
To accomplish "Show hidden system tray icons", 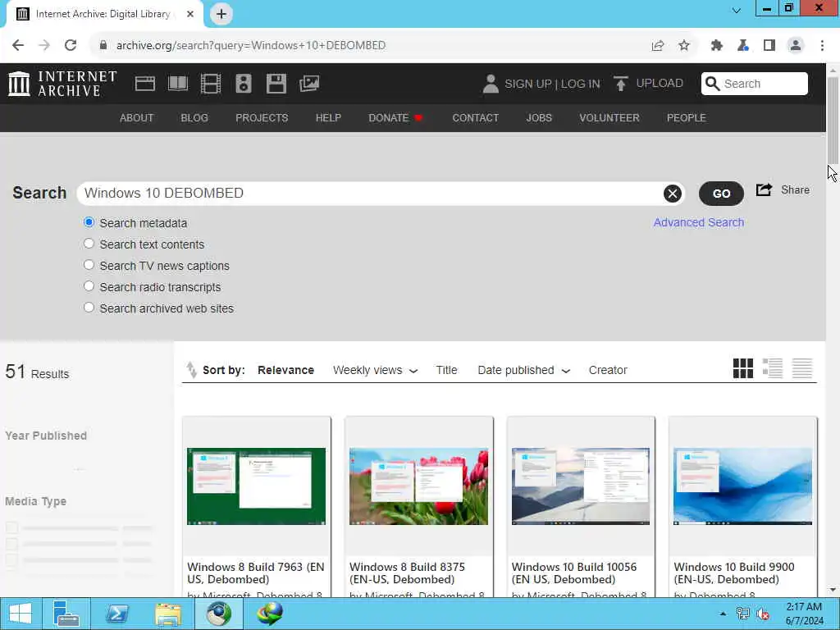I will [723, 614].
